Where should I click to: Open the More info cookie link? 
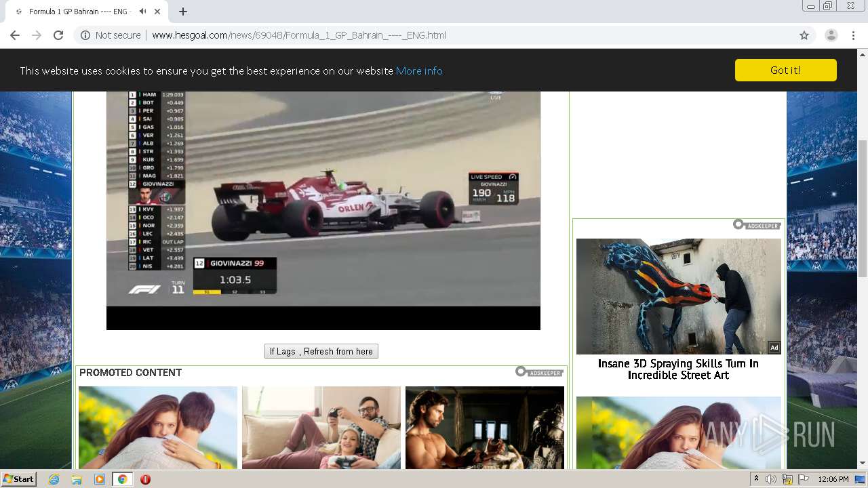coord(419,70)
